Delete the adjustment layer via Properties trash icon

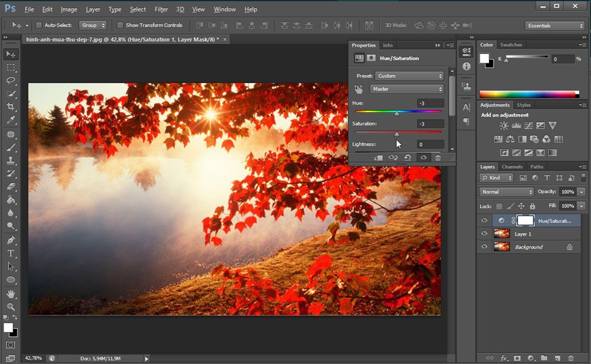(438, 158)
